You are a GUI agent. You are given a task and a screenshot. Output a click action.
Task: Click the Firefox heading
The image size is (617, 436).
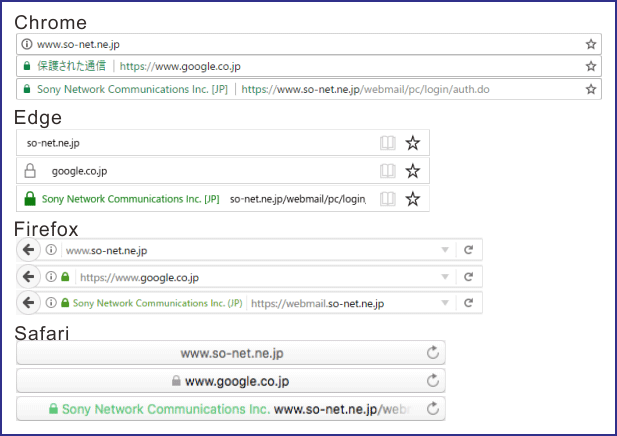[x=46, y=229]
